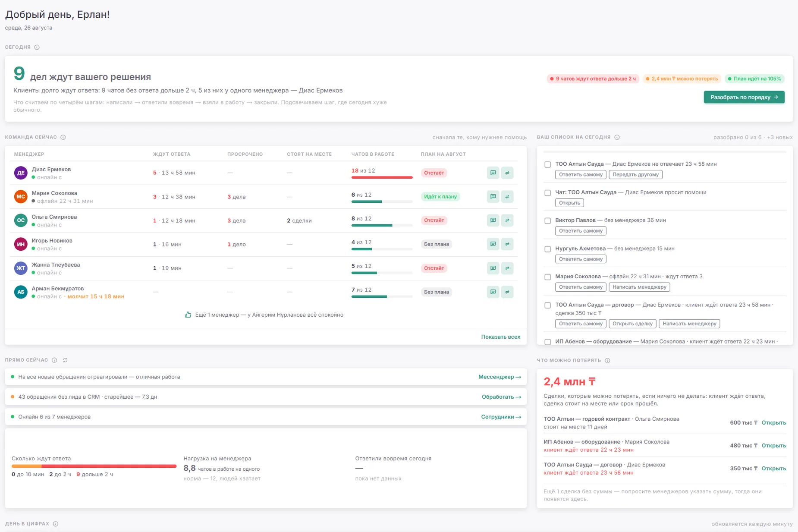This screenshot has width=798, height=532.
Task: Check ТОО Алтын Сауда не отвечает item
Action: 548,164
